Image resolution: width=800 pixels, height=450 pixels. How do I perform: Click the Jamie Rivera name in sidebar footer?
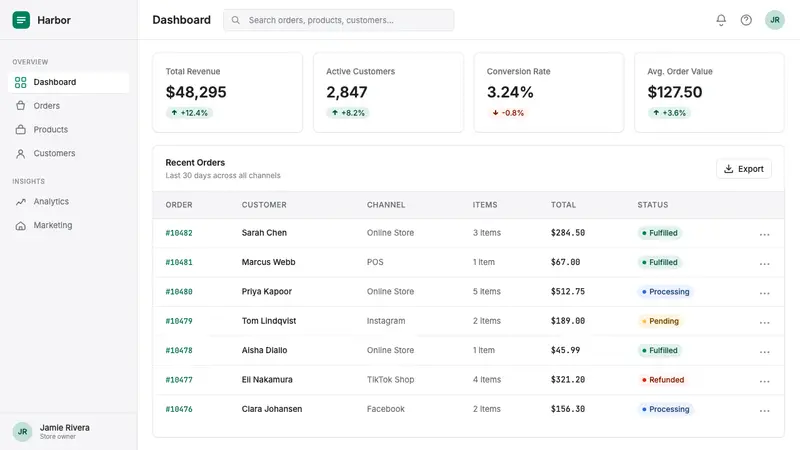[x=65, y=428]
